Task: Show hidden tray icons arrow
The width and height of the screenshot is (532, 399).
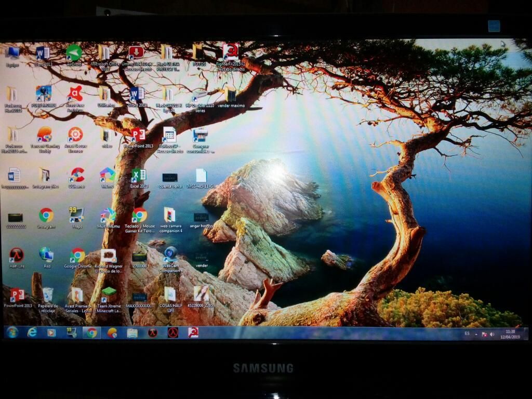Action: click(476, 335)
